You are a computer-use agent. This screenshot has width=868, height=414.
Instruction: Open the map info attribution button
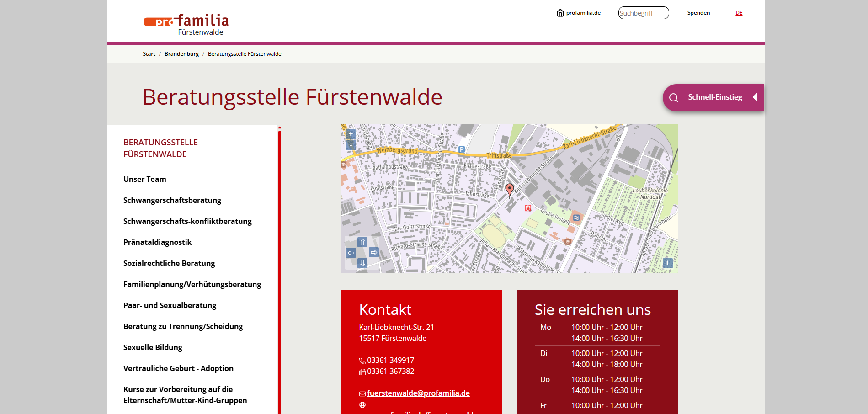pos(667,263)
